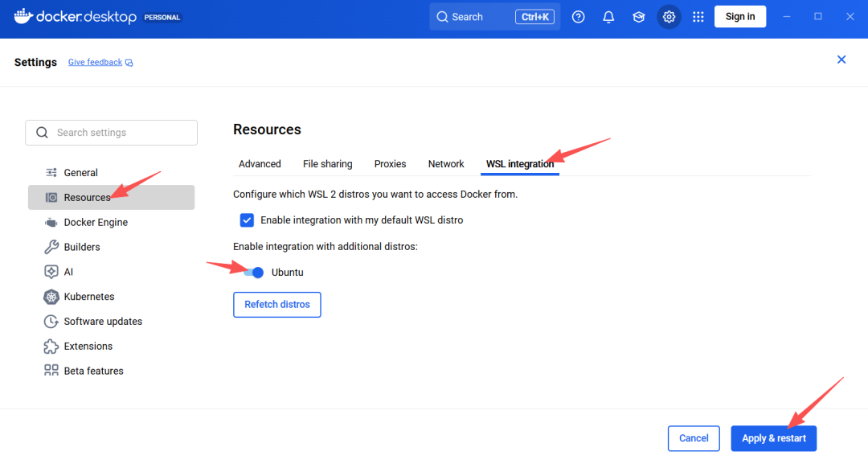Open the help question mark icon
This screenshot has height=468, width=868.
578,17
